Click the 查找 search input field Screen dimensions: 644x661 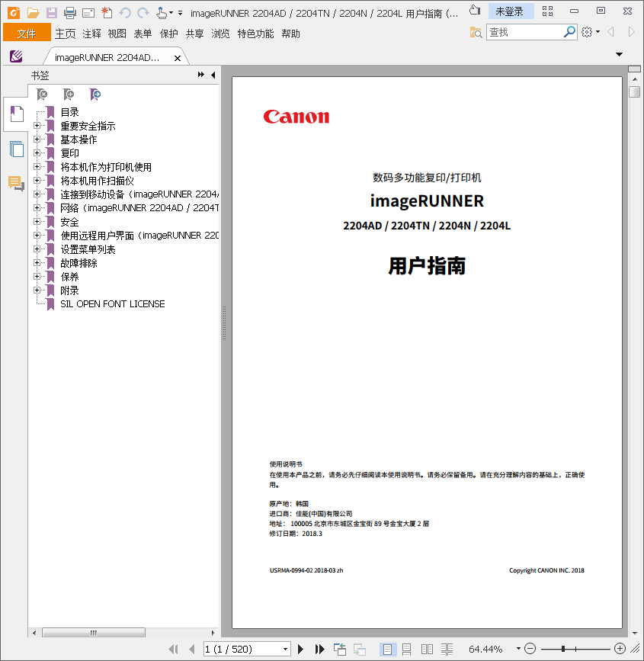524,31
